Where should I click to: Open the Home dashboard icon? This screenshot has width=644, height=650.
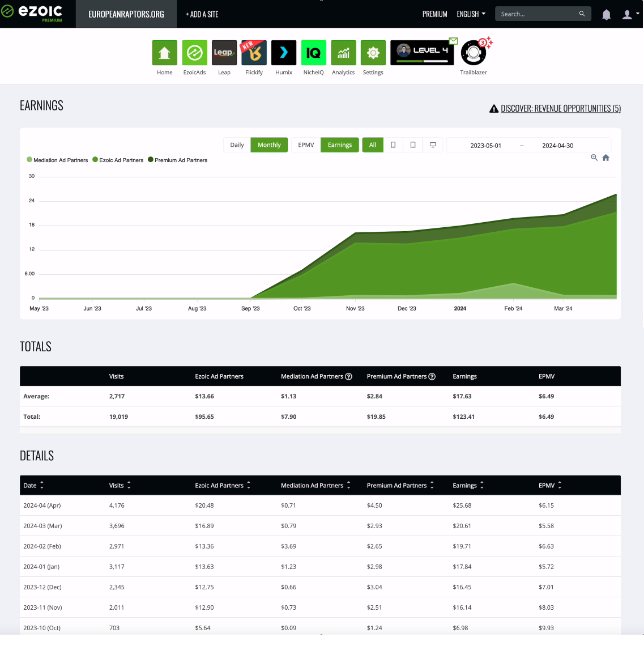tap(164, 53)
